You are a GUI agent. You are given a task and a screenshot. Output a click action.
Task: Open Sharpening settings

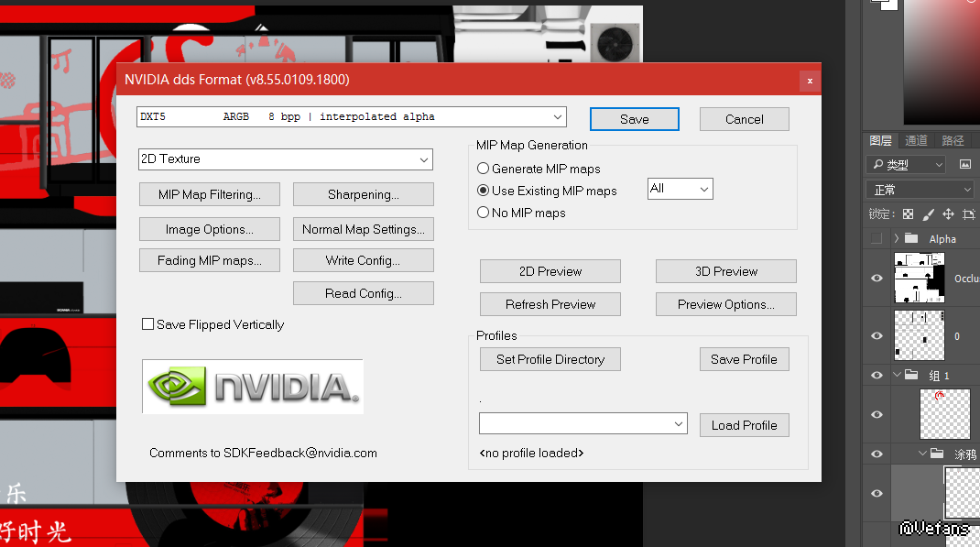(x=363, y=194)
